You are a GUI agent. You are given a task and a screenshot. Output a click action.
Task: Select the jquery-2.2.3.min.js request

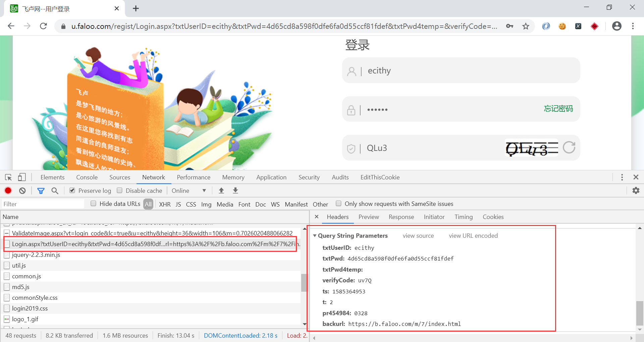tap(150, 254)
